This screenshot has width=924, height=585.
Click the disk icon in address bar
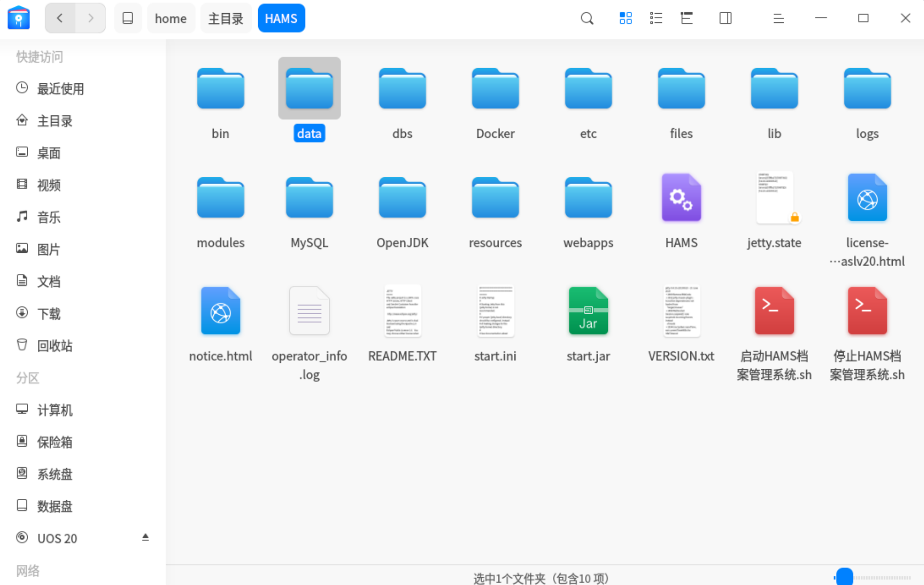point(128,19)
